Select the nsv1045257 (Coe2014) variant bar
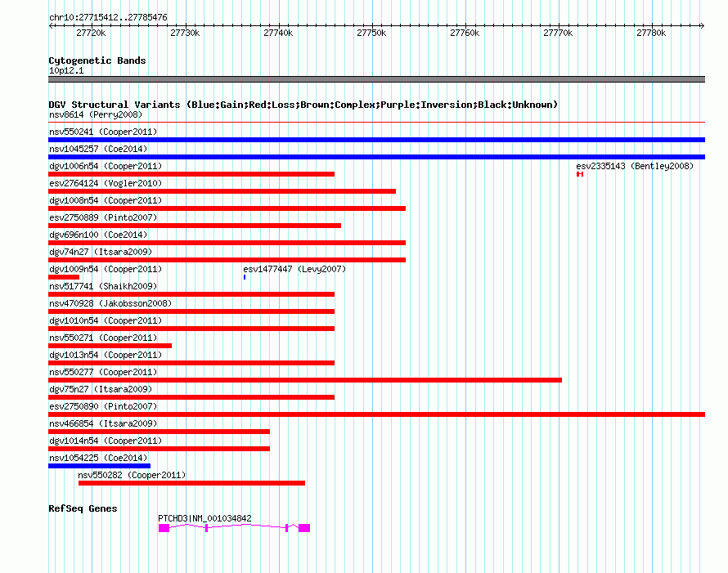The image size is (728, 573). click(x=376, y=157)
